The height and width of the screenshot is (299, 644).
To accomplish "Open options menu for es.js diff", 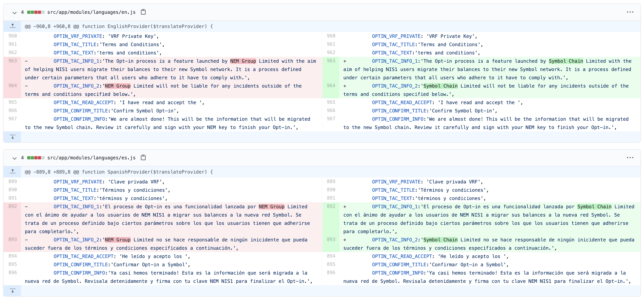I will click(x=630, y=158).
